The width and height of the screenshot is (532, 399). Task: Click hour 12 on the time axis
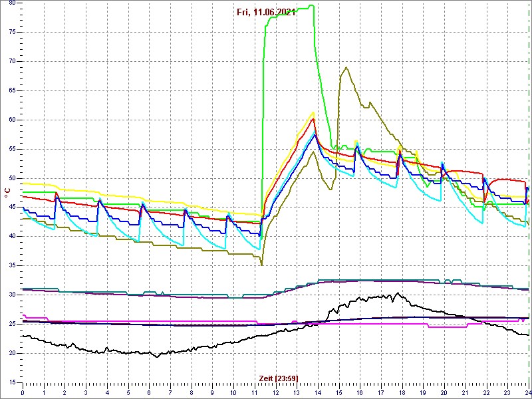pos(275,392)
